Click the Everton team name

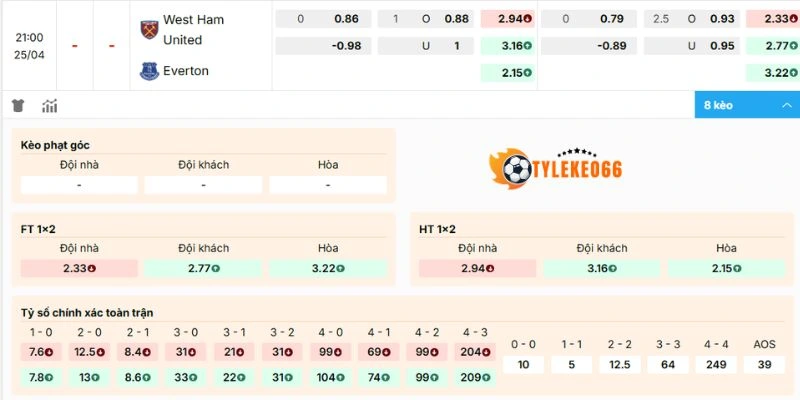click(x=186, y=71)
